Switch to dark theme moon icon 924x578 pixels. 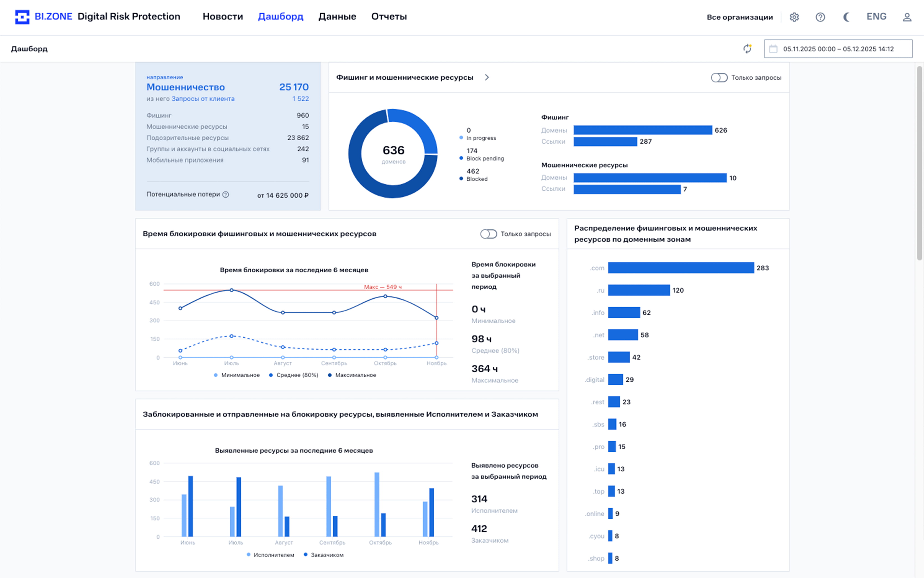[x=846, y=17]
